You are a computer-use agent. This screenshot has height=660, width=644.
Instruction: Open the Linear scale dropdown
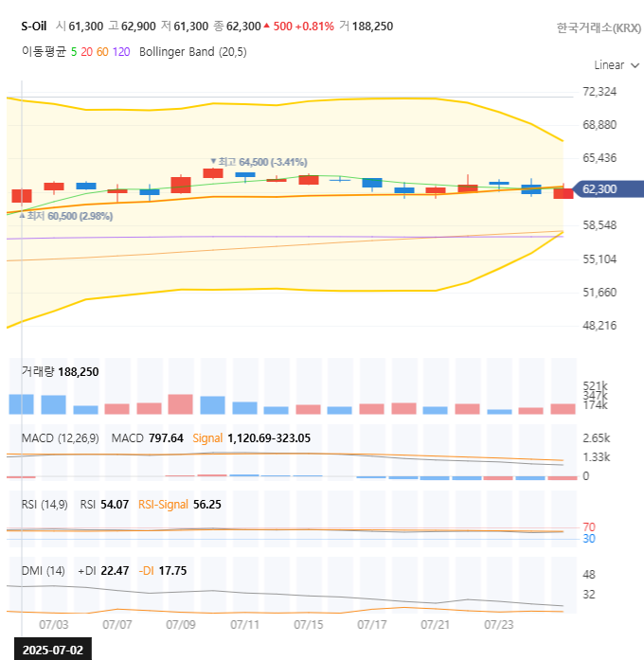point(617,65)
